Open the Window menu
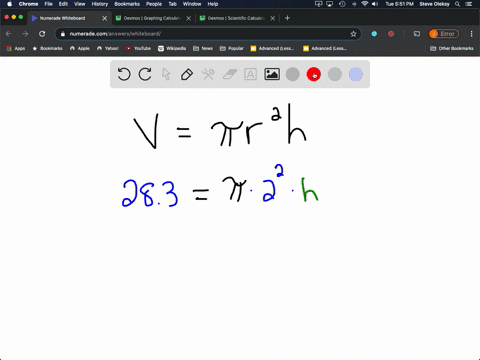The width and height of the screenshot is (480, 360). pos(192,4)
